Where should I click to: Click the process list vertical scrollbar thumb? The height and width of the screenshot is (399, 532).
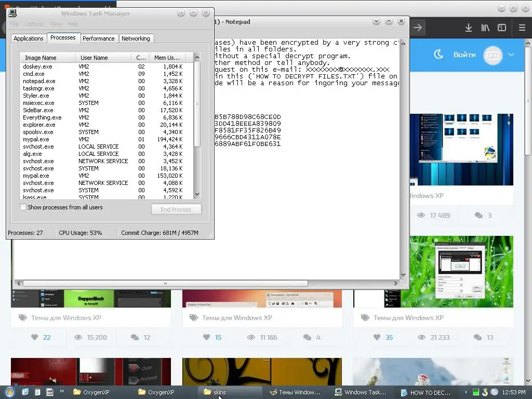[x=197, y=104]
